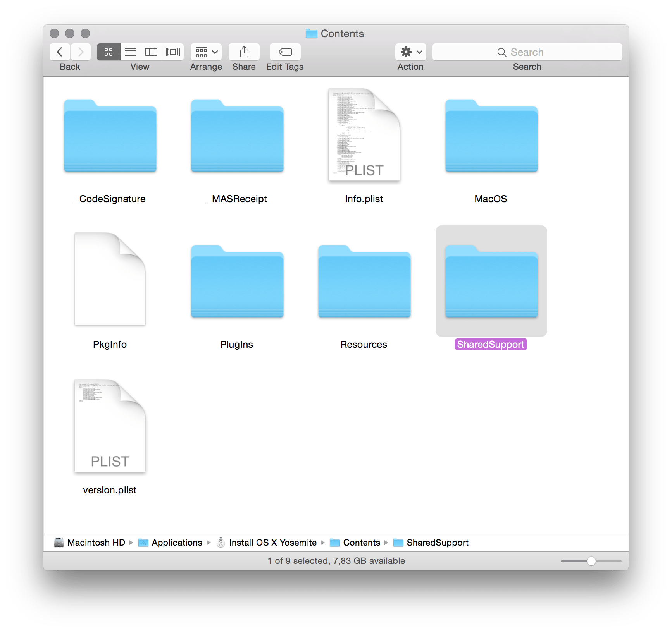672x632 pixels.
Task: Click the Edit Tags button
Action: pos(285,52)
